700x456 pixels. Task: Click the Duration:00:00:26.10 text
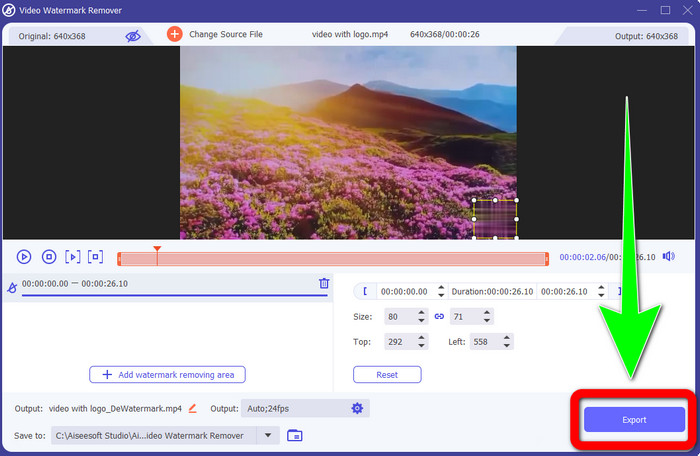pos(492,292)
